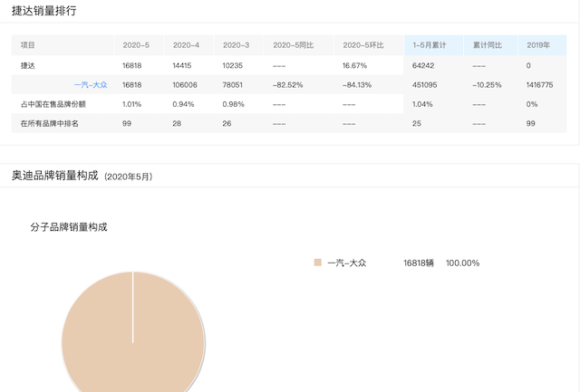Click the 16.67% cell

pyautogui.click(x=354, y=66)
